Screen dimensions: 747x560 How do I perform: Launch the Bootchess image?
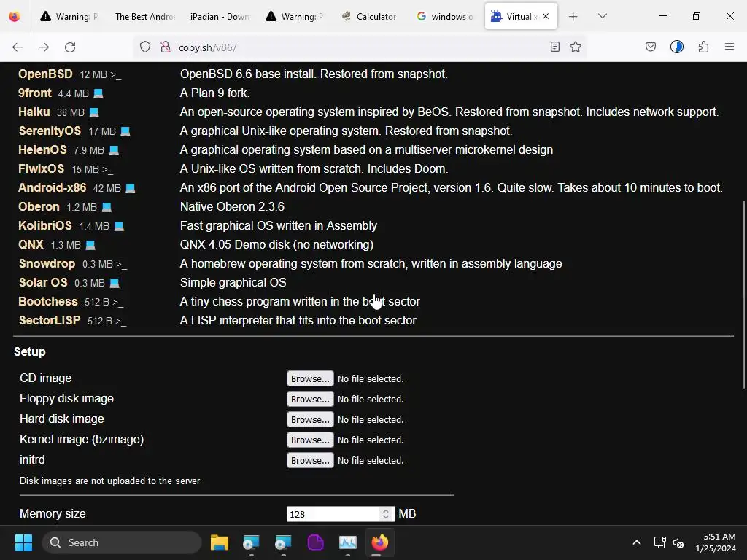point(47,301)
